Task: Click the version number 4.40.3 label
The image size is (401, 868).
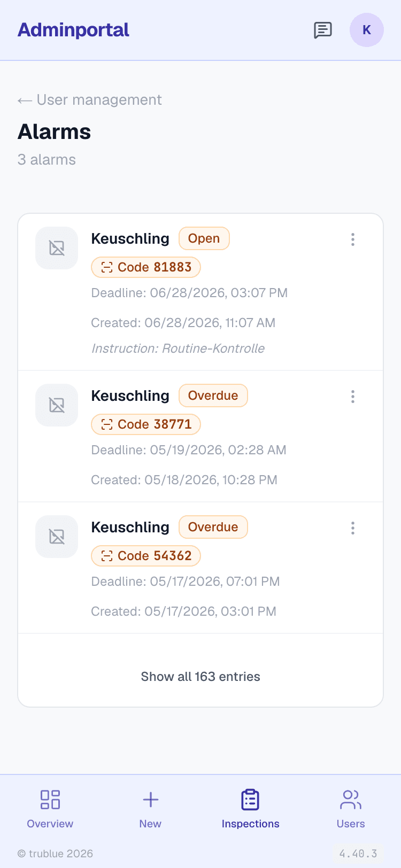Action: coord(358,854)
